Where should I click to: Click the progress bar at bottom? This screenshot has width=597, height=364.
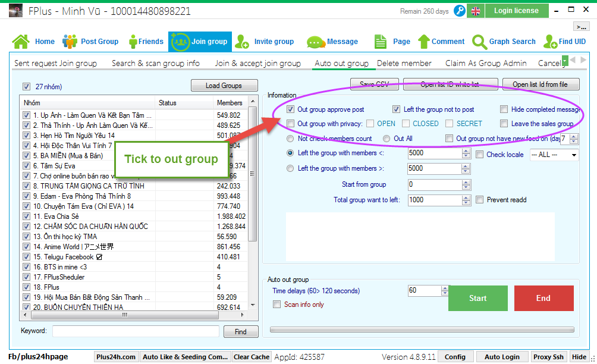(x=422, y=330)
